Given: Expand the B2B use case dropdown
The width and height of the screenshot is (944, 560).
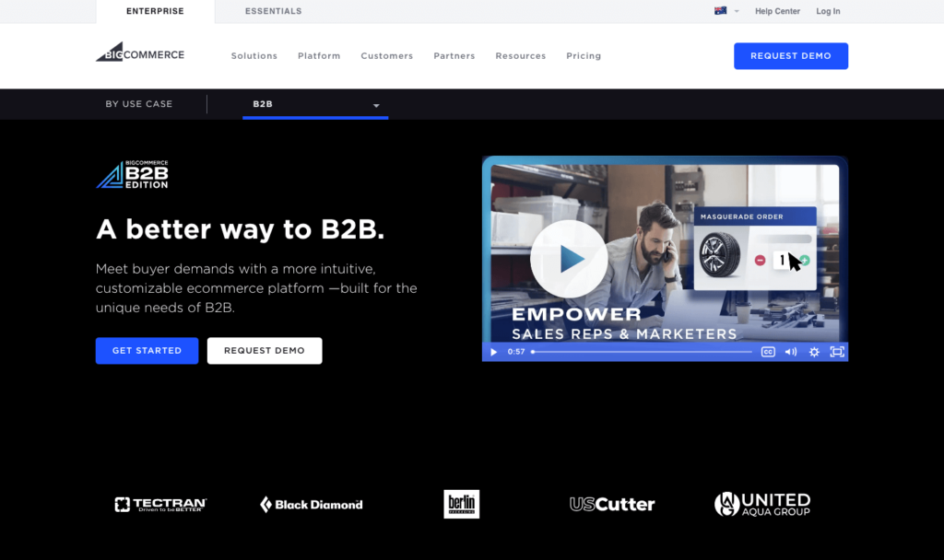Looking at the screenshot, I should [315, 105].
